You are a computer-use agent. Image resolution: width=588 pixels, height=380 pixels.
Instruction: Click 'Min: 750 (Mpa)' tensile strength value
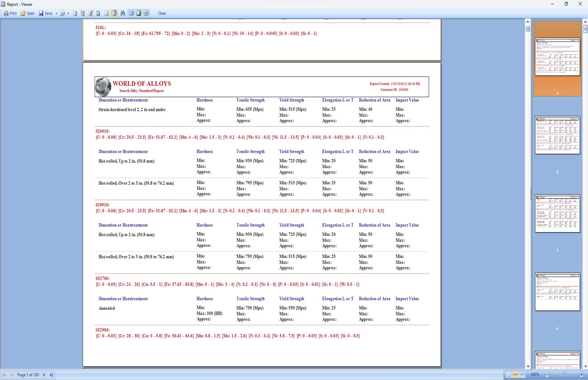[250, 308]
